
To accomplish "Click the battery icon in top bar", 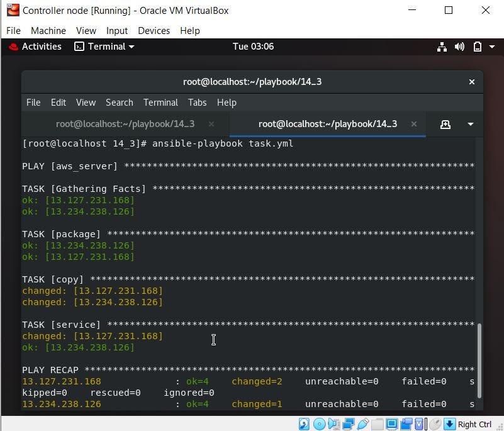I will pos(478,47).
